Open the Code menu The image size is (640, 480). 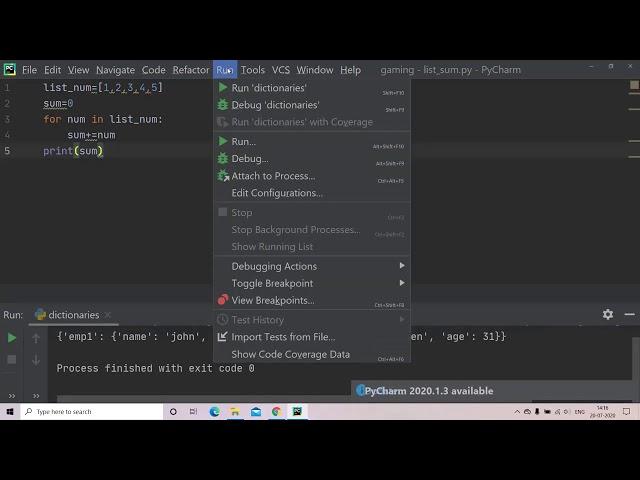click(x=153, y=70)
